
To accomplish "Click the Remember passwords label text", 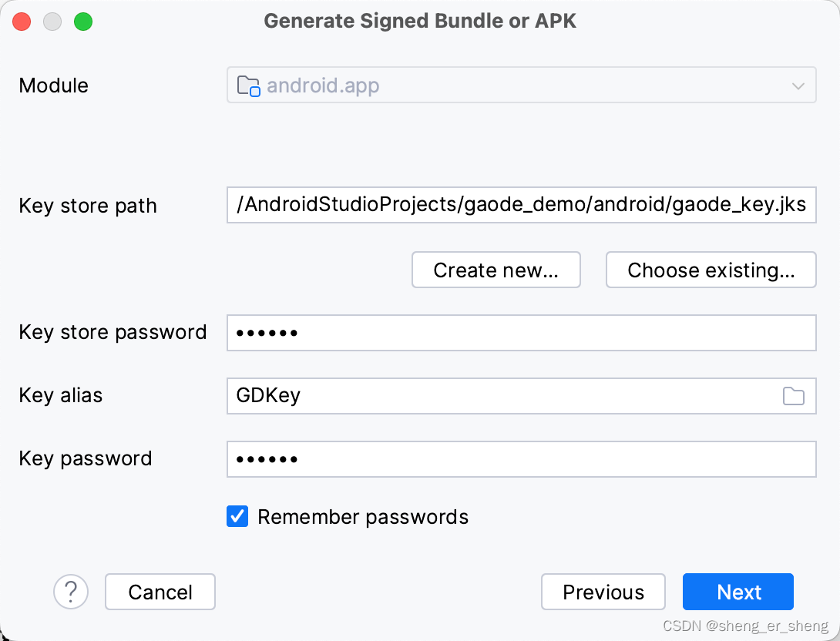I will pyautogui.click(x=363, y=516).
